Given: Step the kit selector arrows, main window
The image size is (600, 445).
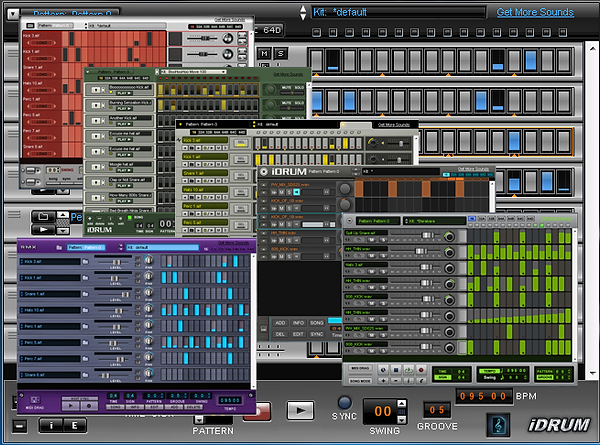Looking at the screenshot, I should click(x=303, y=13).
